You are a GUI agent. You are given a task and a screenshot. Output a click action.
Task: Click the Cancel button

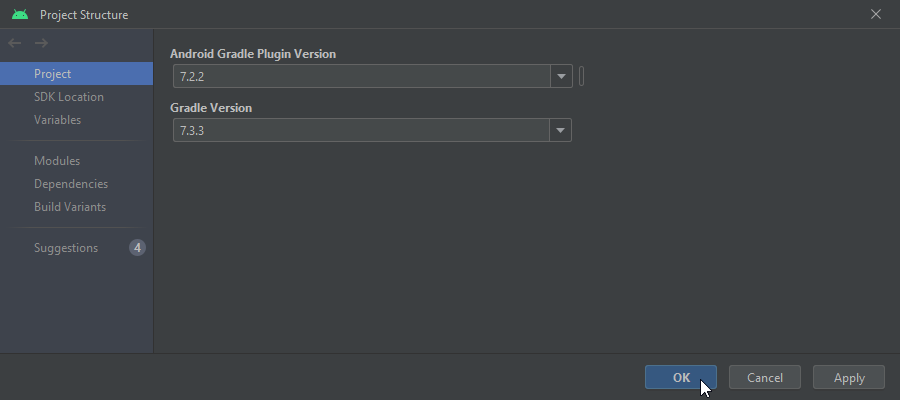765,377
